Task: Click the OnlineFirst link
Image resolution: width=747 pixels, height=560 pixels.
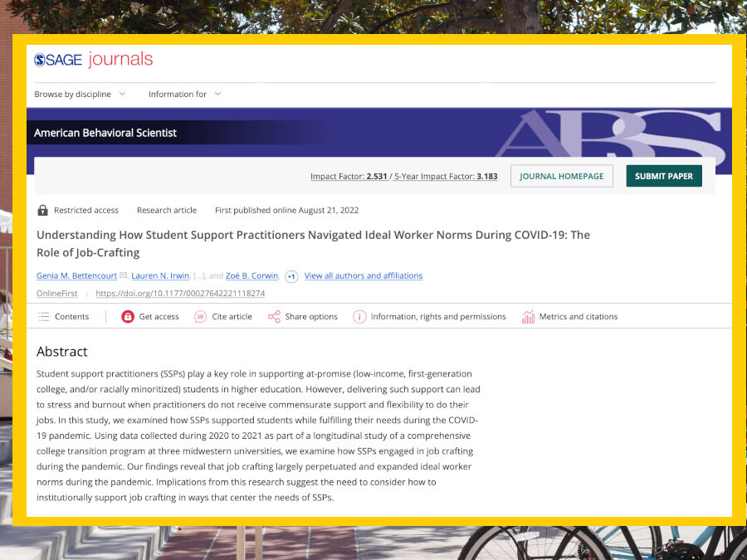Action: pyautogui.click(x=56, y=294)
